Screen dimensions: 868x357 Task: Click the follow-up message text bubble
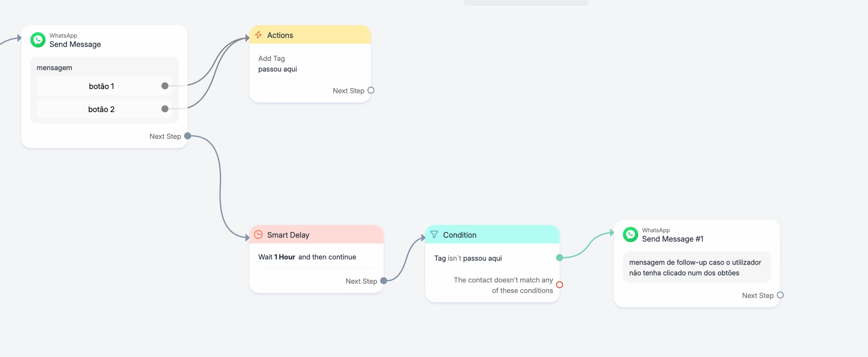696,267
